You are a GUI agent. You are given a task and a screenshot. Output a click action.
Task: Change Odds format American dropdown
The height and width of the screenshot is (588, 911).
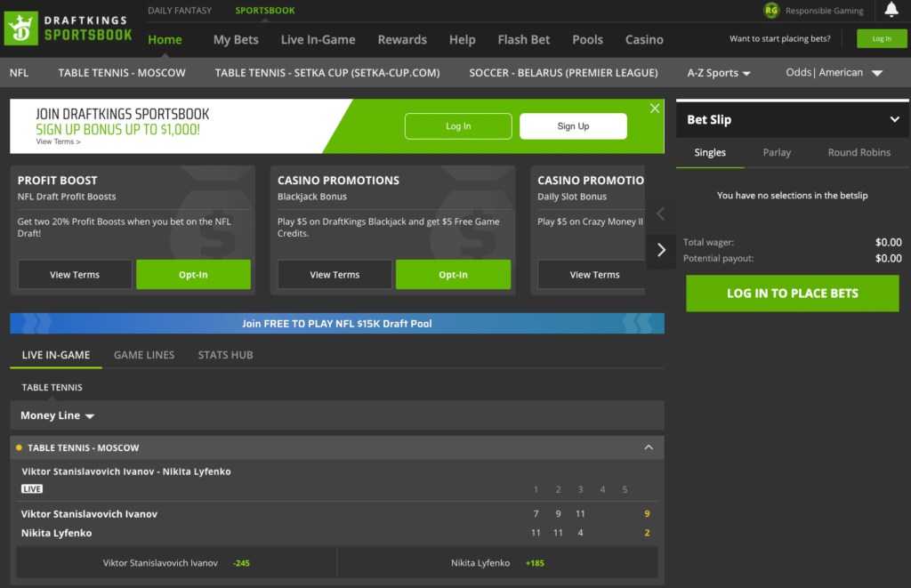834,73
